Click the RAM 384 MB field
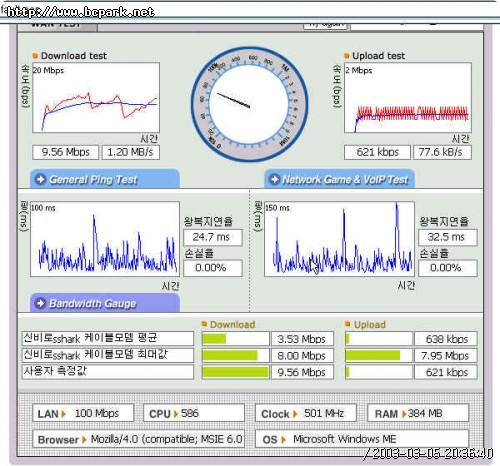Viewport: 500px width, 466px height. pyautogui.click(x=418, y=413)
